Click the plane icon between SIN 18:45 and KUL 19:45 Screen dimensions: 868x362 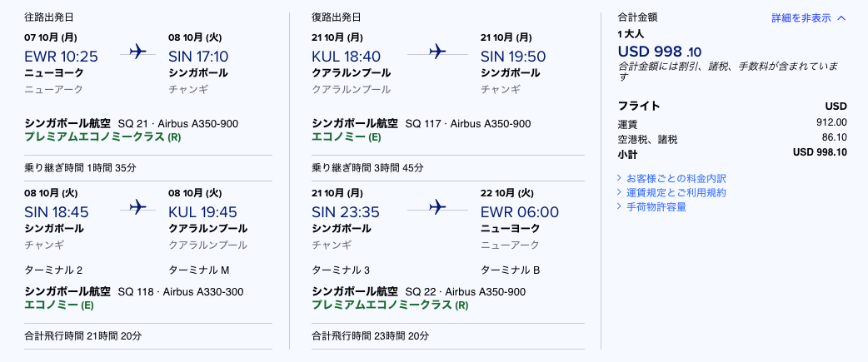click(x=137, y=207)
